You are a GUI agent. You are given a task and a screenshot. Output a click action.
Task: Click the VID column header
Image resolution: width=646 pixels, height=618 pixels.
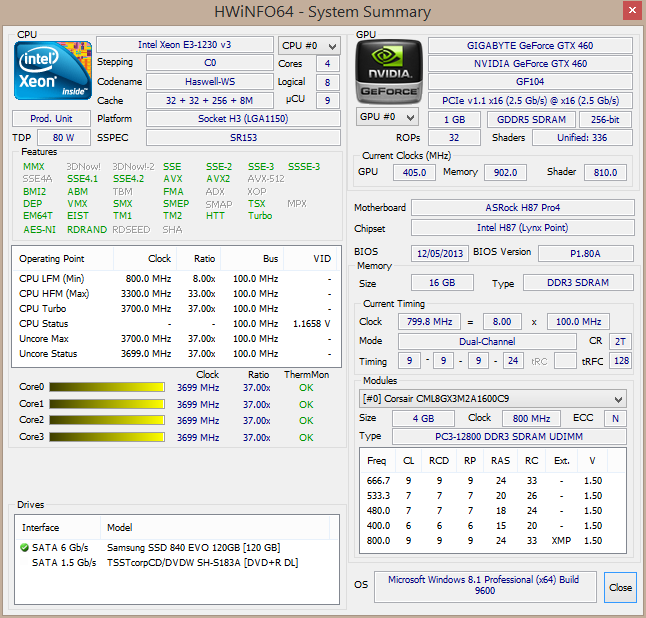[x=311, y=259]
